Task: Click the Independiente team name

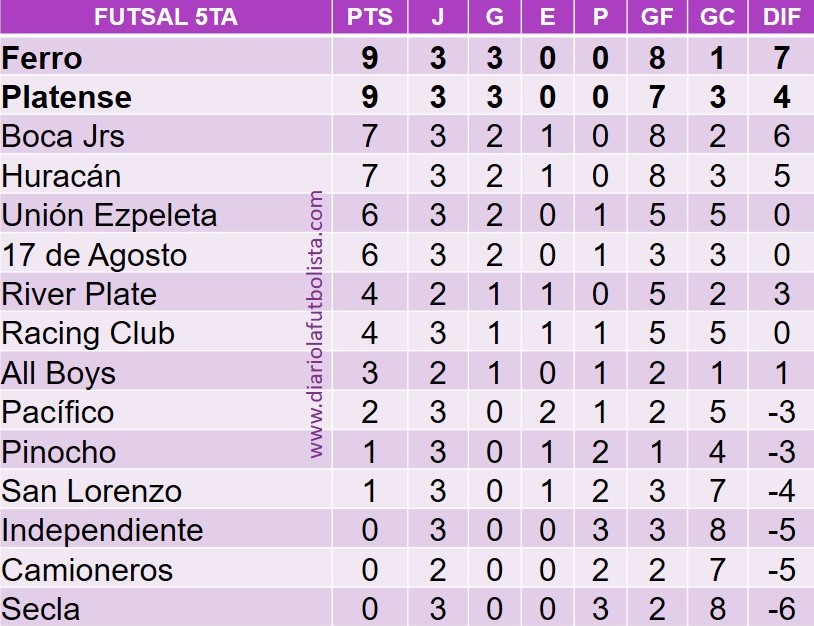Action: (102, 530)
